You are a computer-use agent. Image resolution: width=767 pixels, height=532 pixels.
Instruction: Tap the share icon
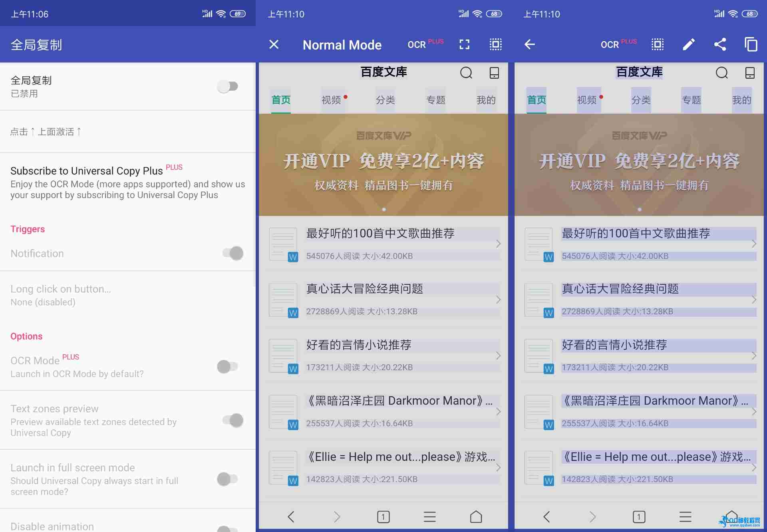click(x=720, y=44)
